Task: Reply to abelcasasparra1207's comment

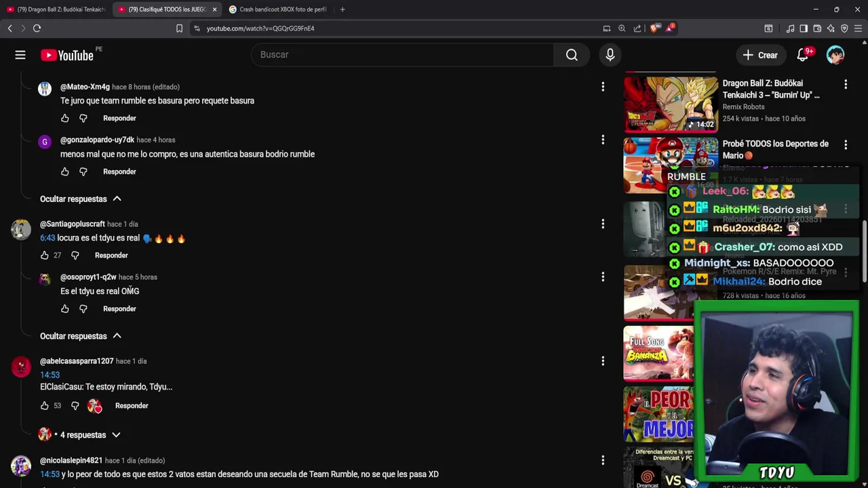Action: tap(132, 406)
